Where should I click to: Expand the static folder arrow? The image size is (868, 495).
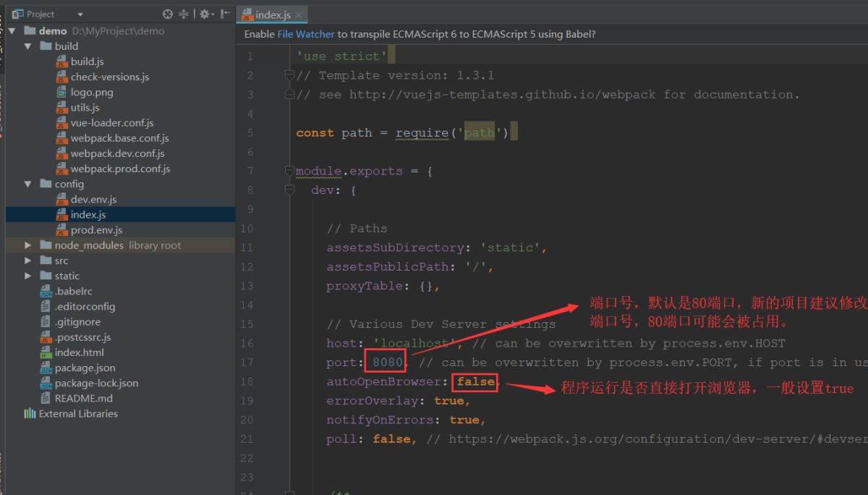(28, 276)
